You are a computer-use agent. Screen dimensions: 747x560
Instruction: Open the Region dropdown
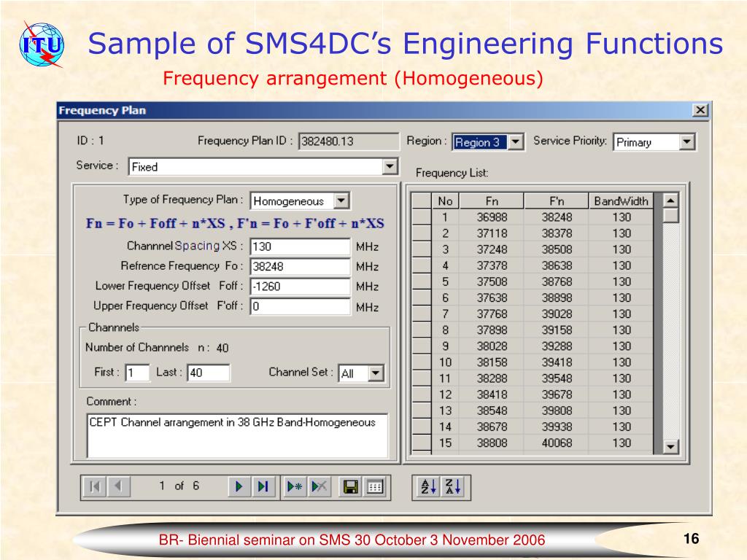[516, 142]
